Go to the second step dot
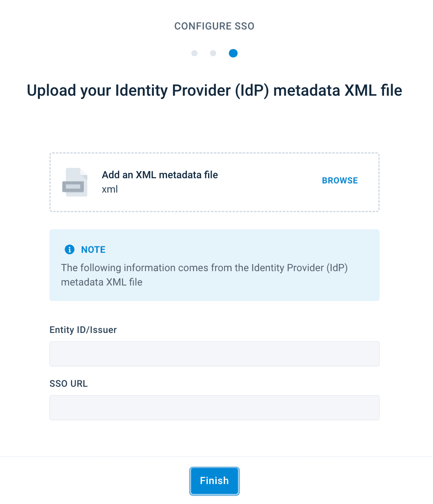The width and height of the screenshot is (433, 504). [213, 53]
